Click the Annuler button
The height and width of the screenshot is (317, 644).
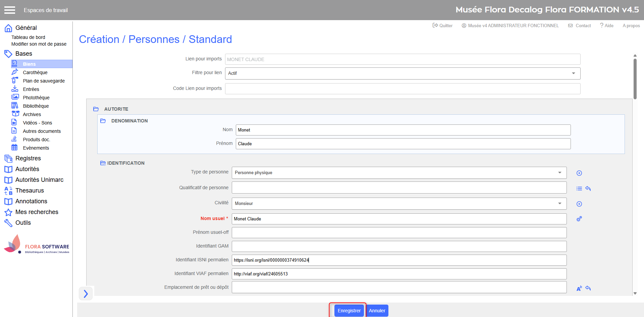[x=377, y=311]
